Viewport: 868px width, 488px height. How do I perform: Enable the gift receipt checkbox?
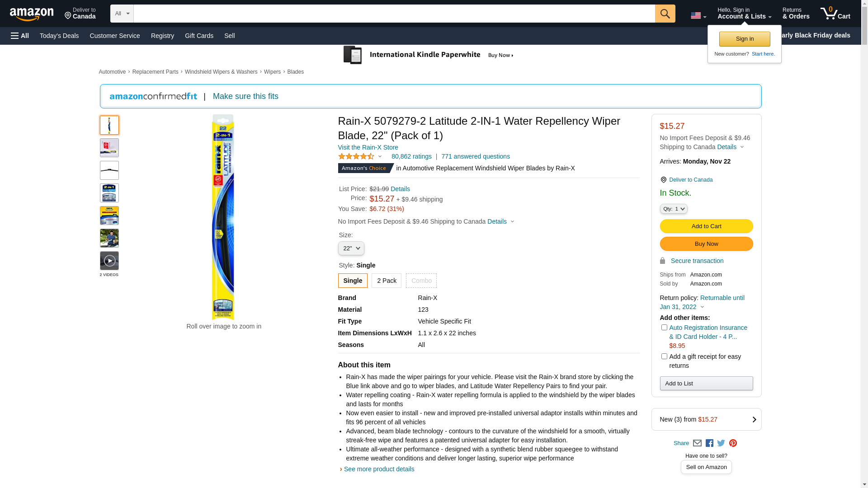pos(664,357)
